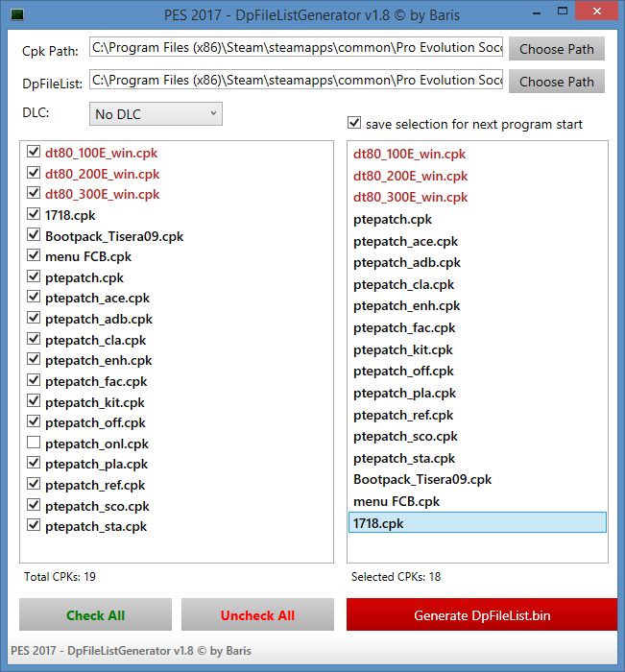Select ptepatch.cpk in right list
Viewport: 625px width, 672px height.
(x=477, y=220)
